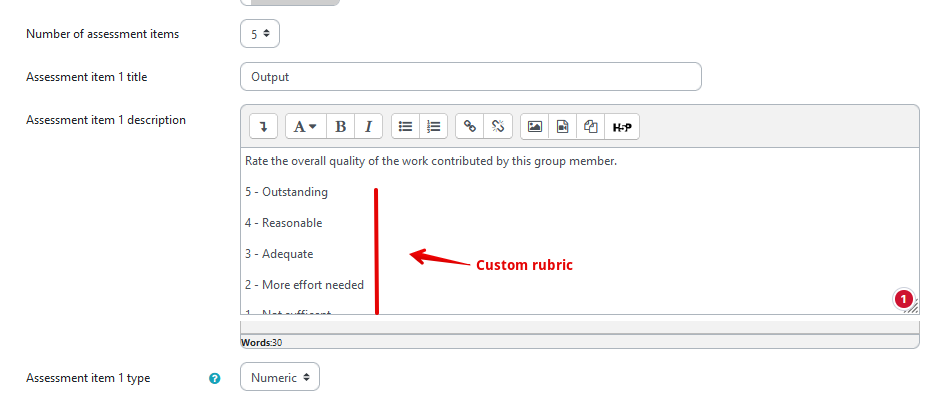939x399 pixels.
Task: Open the paragraph styles A menu
Action: [x=305, y=126]
